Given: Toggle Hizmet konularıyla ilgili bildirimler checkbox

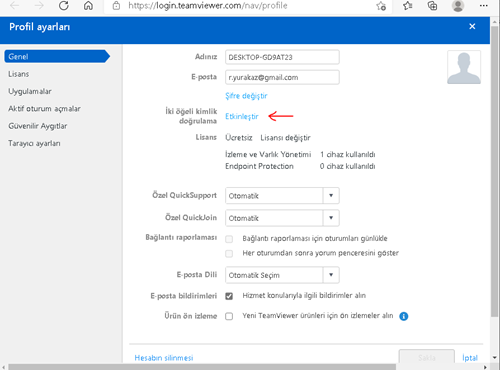Looking at the screenshot, I should [229, 296].
